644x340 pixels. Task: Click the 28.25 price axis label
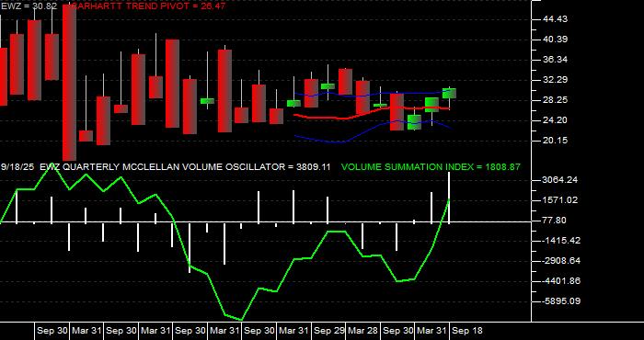click(555, 100)
